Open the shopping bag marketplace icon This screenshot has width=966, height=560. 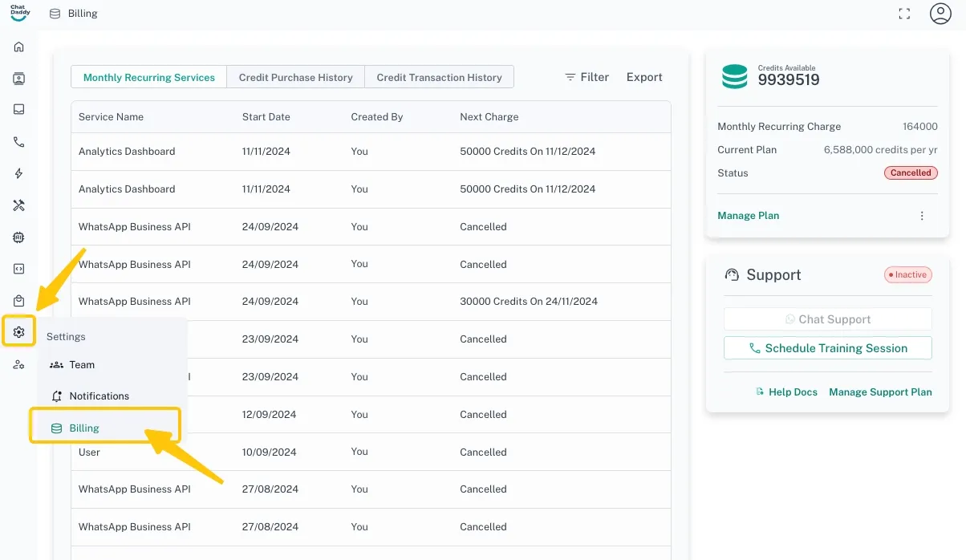[x=18, y=301]
